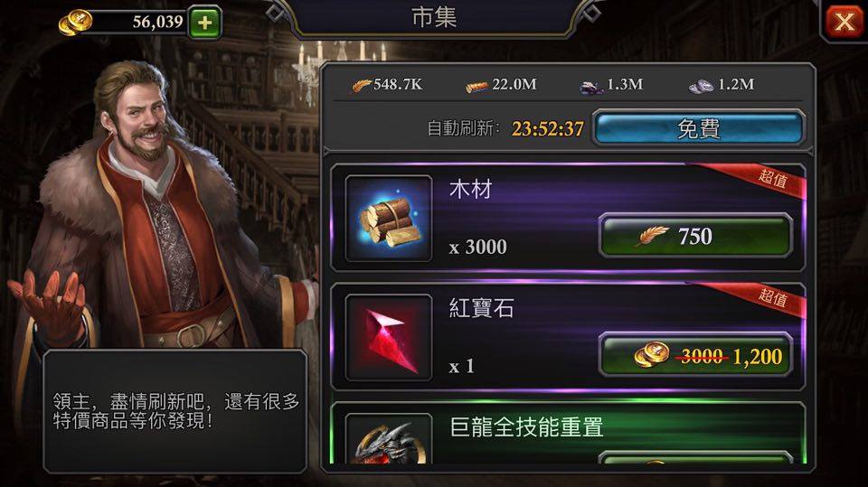Viewport: 868px width, 487px height.
Task: Click the gold coins icon by 56,039
Action: point(75,23)
